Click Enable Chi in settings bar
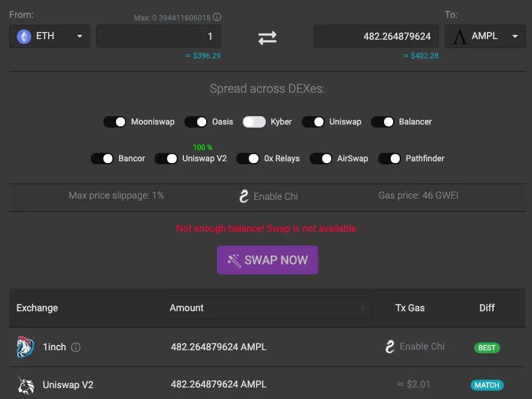The height and width of the screenshot is (399, 532). [x=276, y=196]
